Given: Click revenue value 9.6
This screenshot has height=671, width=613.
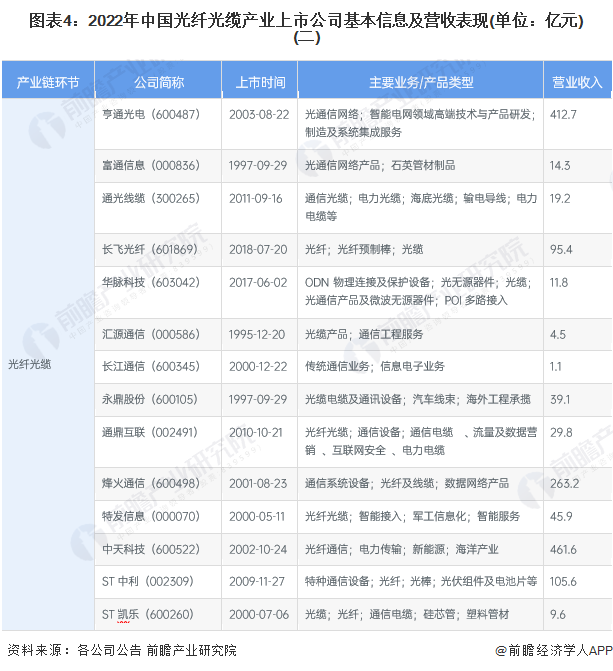Looking at the screenshot, I should (x=558, y=614).
